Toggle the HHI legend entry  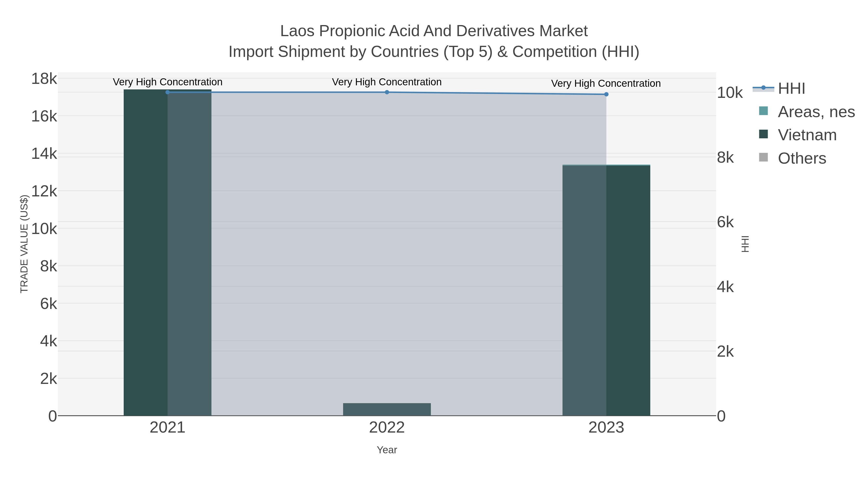click(x=779, y=88)
